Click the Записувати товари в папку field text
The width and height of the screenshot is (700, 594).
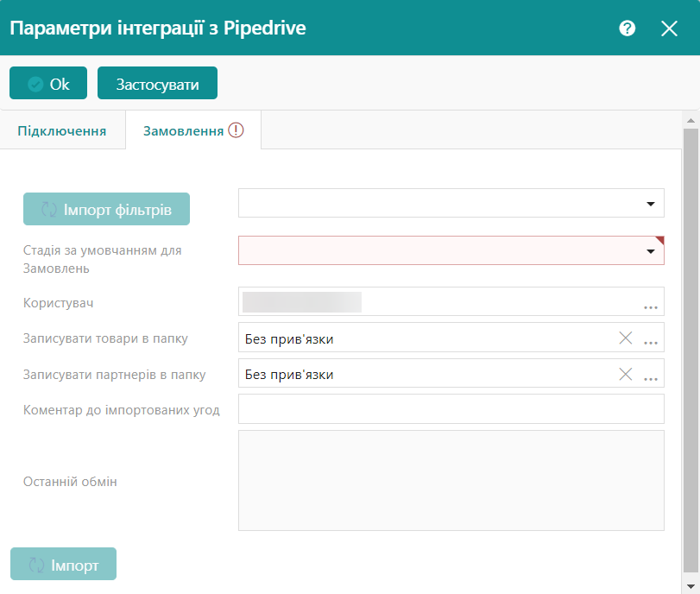click(x=289, y=339)
